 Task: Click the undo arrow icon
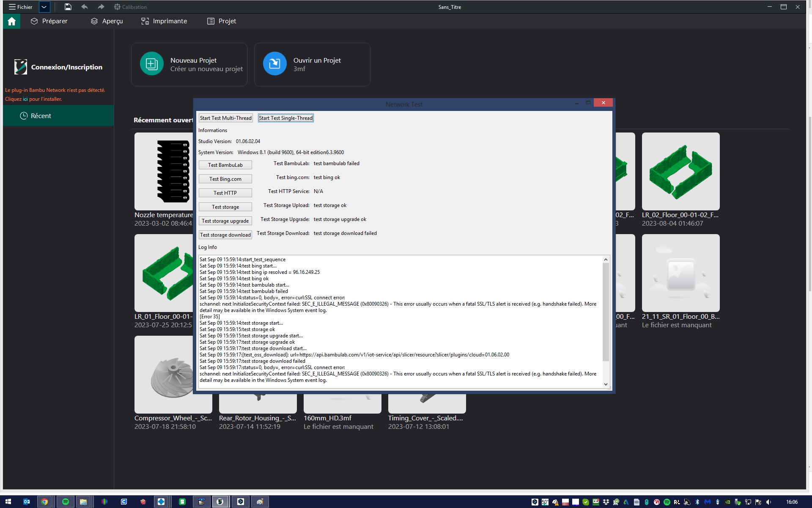(84, 7)
